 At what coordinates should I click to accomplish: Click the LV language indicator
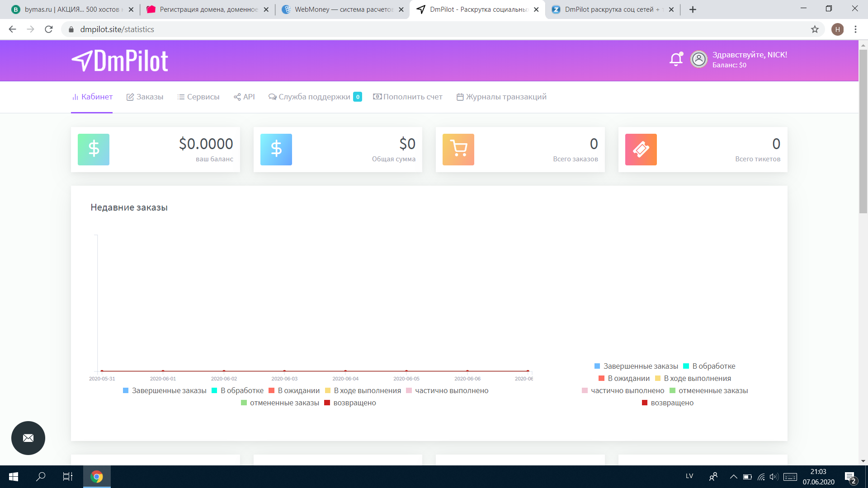click(689, 476)
